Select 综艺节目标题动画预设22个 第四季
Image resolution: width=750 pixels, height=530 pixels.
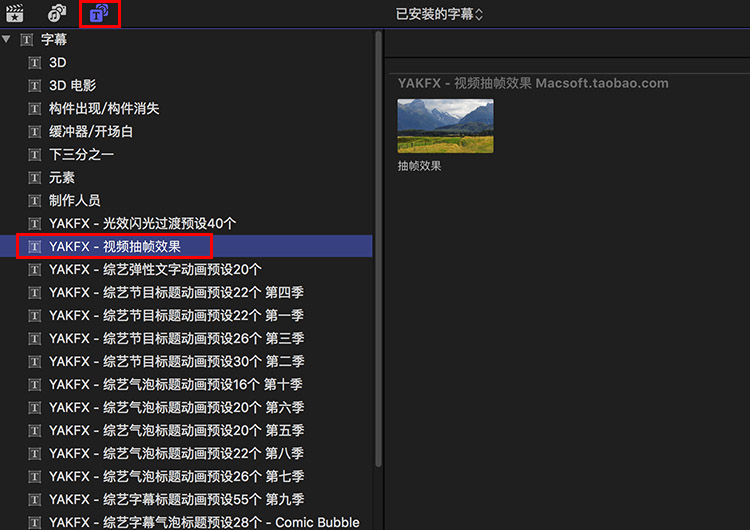(186, 292)
